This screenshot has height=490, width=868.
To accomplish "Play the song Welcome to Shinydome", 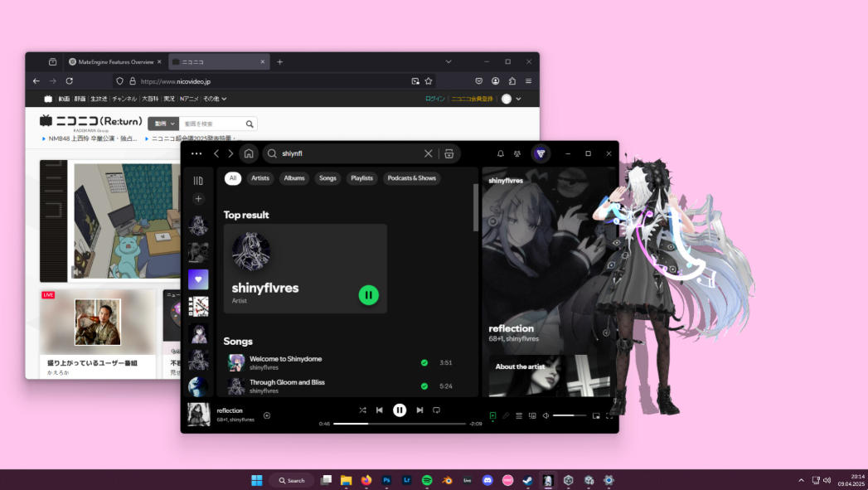I will coord(286,359).
